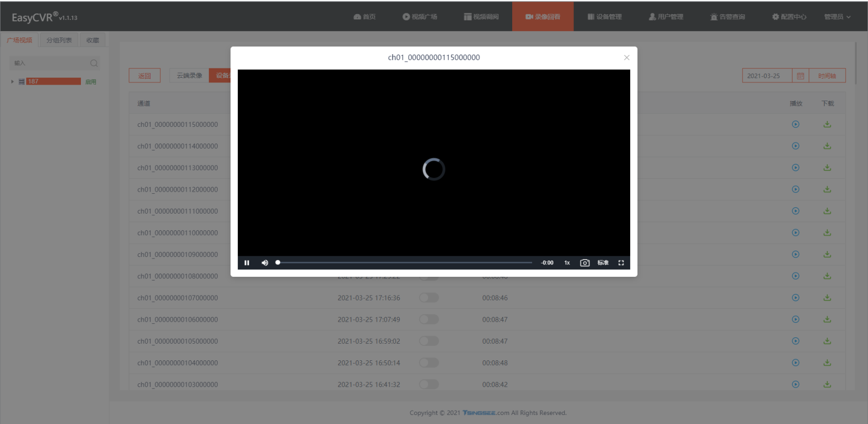Click the page vertical scrollbar
The height and width of the screenshot is (424, 868).
tap(855, 63)
